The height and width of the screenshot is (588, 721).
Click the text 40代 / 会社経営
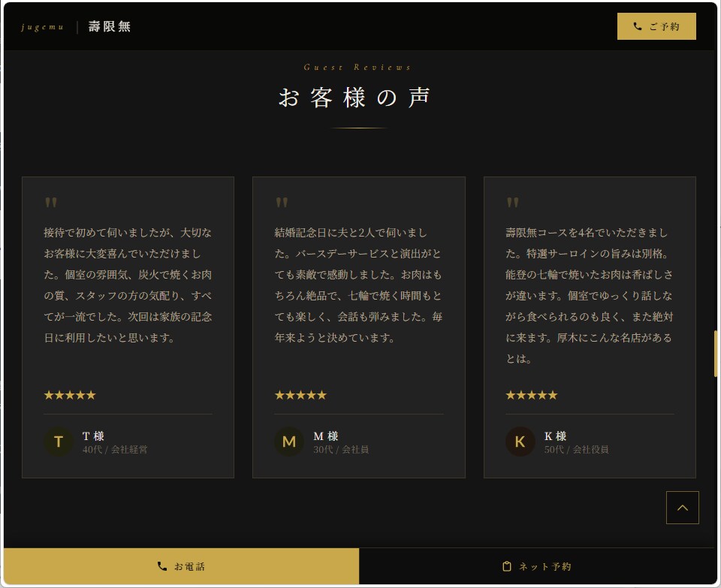(115, 450)
